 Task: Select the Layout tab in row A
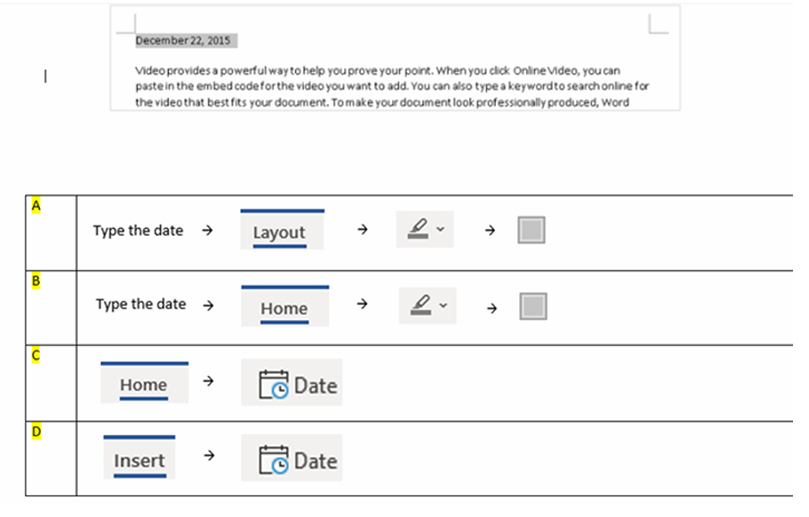pyautogui.click(x=279, y=233)
